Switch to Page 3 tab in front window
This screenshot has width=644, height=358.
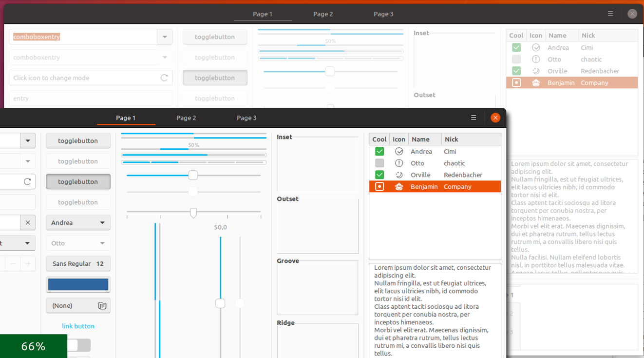coord(246,118)
